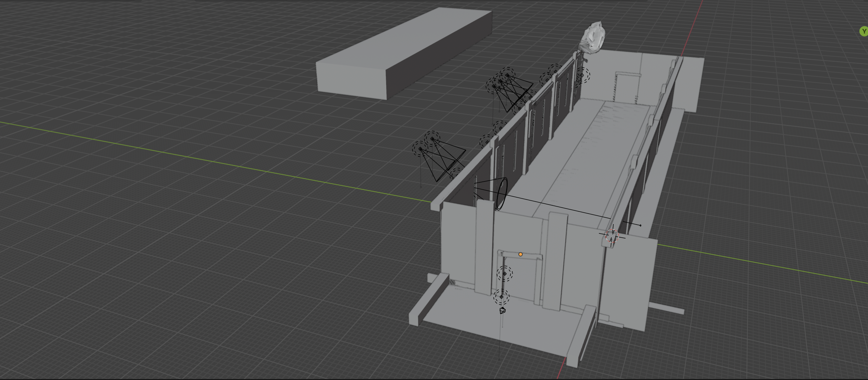Click the green Y axis gizmo
The image size is (868, 380).
click(x=864, y=31)
